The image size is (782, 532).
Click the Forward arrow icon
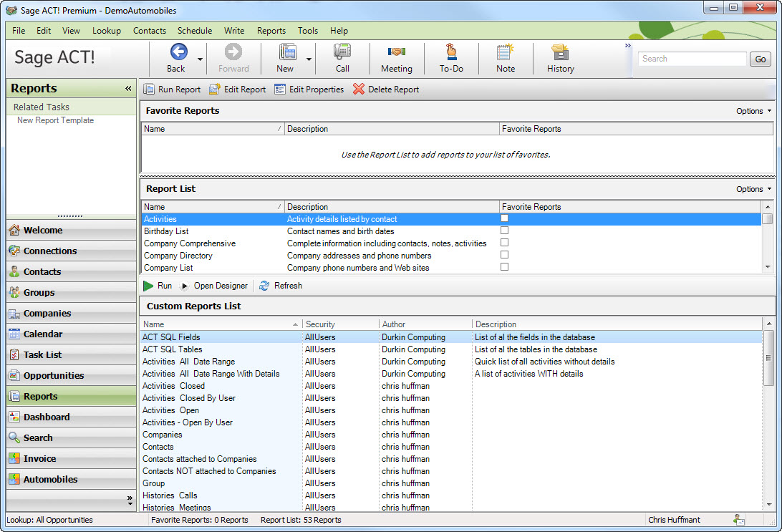pos(233,52)
